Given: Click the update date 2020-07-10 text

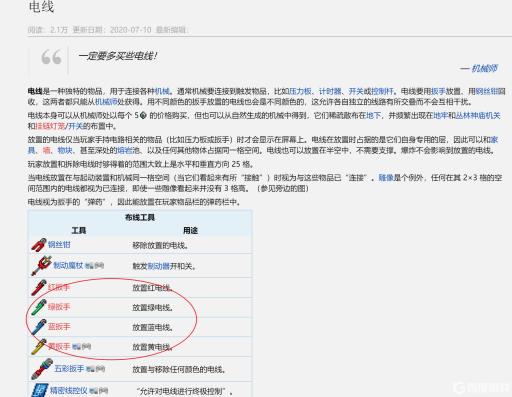Looking at the screenshot, I should (x=131, y=30).
